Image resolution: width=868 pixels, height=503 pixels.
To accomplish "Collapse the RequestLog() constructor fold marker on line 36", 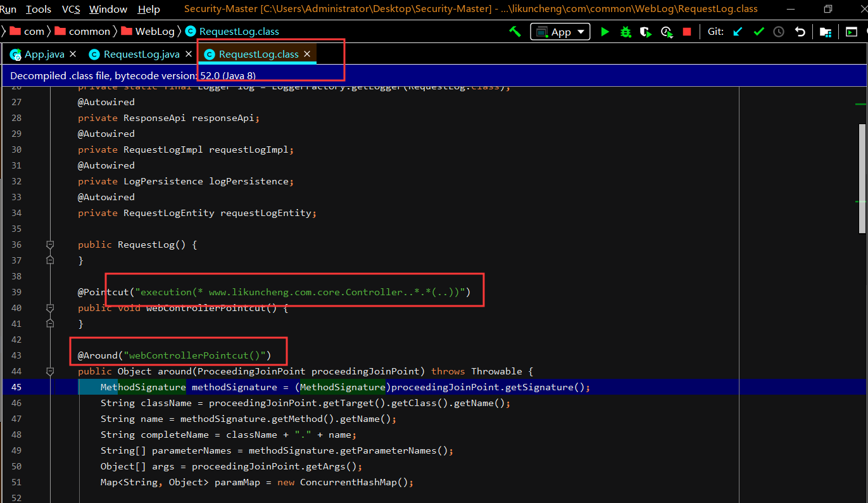I will (51, 245).
